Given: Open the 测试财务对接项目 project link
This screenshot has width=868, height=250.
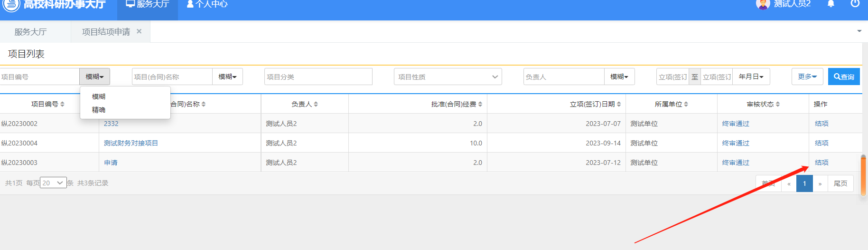Looking at the screenshot, I should 131,143.
